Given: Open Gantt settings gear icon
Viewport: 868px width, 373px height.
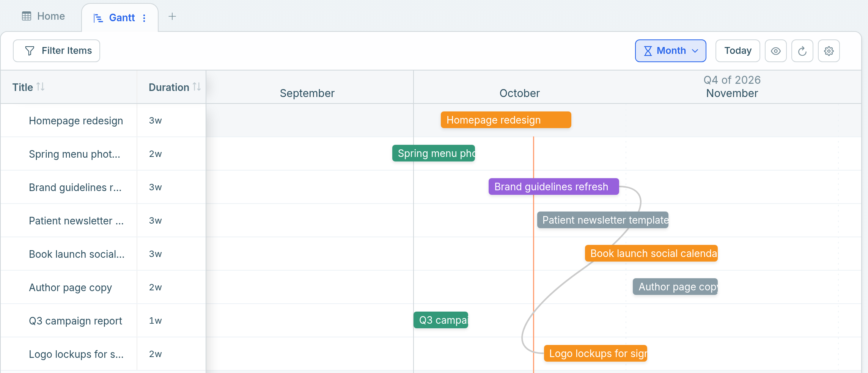Looking at the screenshot, I should pyautogui.click(x=829, y=51).
